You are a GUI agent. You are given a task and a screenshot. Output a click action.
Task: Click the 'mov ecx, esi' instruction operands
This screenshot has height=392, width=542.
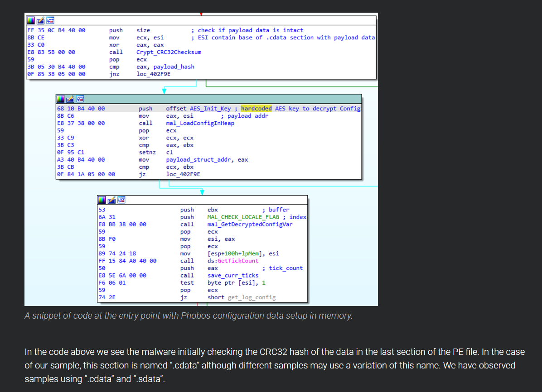click(150, 38)
